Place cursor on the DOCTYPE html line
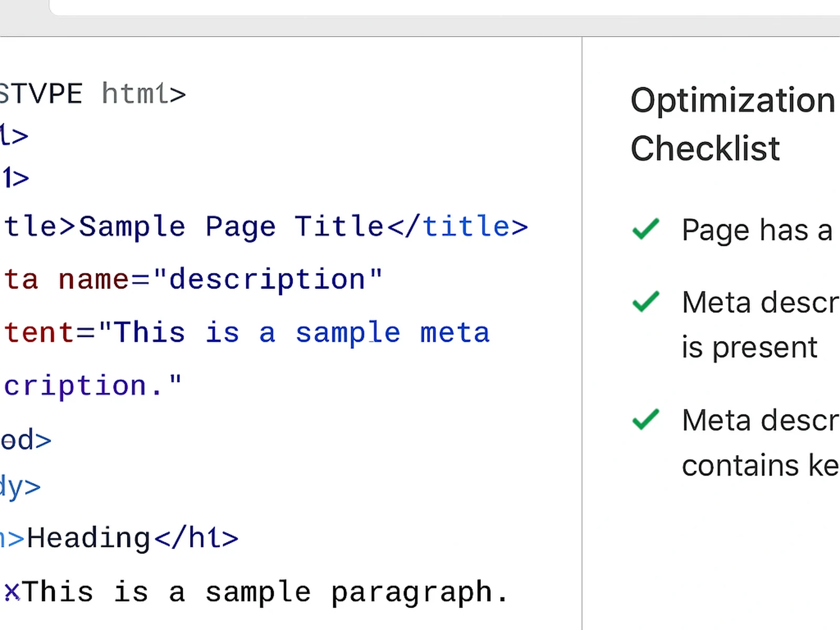 [x=92, y=94]
